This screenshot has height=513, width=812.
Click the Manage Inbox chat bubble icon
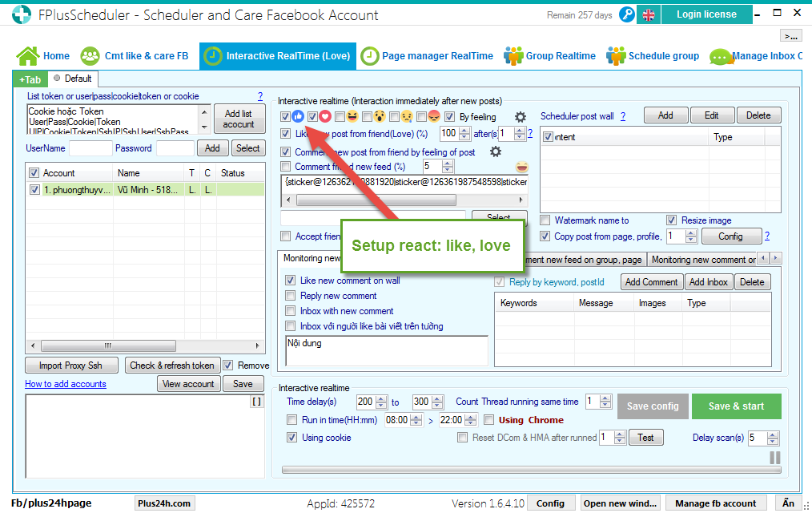tap(721, 56)
